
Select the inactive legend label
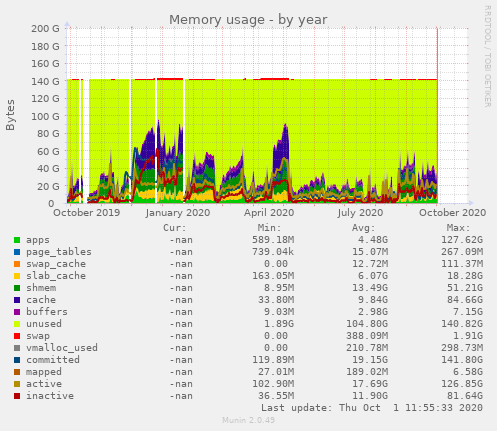click(x=50, y=396)
